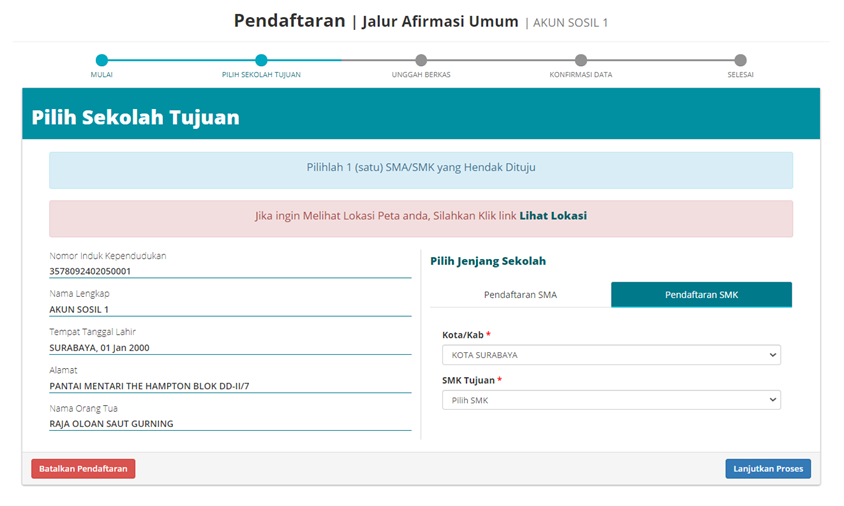Viewport: 844px width, 506px height.
Task: Open the Lihat Lokasi link
Action: coord(553,216)
